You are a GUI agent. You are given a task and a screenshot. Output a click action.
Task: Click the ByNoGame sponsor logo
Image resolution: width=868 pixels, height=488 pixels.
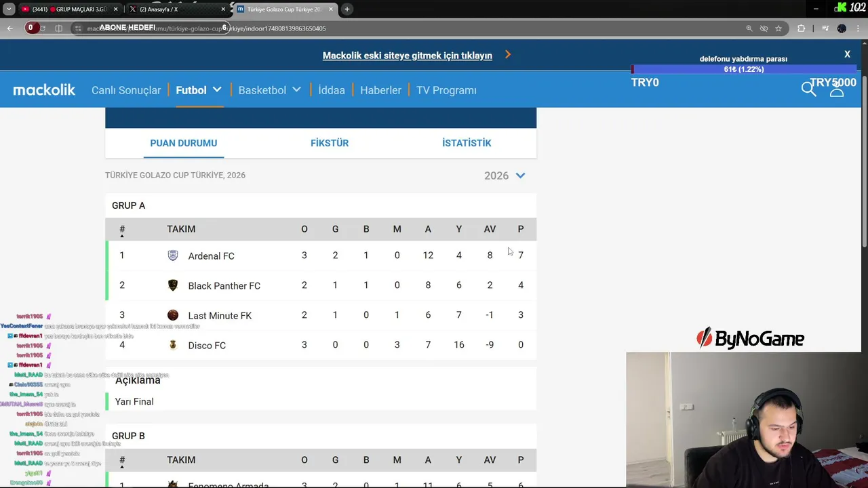[x=750, y=338]
